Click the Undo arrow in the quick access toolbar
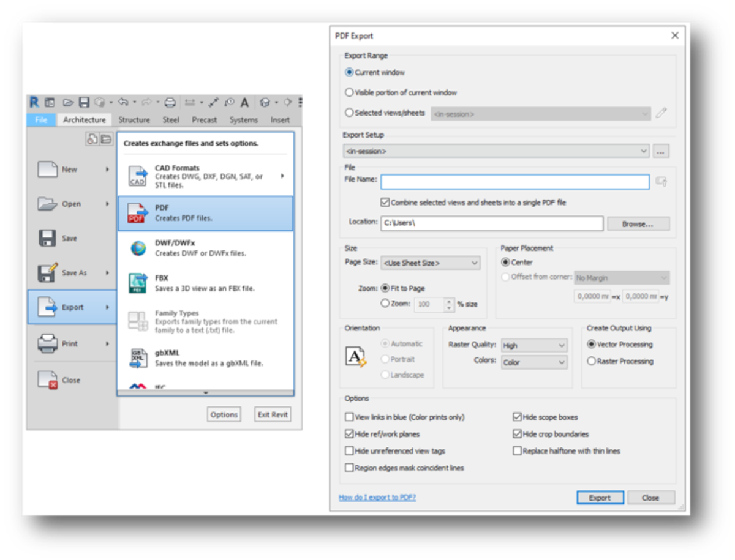The width and height of the screenshot is (735, 560). [123, 103]
